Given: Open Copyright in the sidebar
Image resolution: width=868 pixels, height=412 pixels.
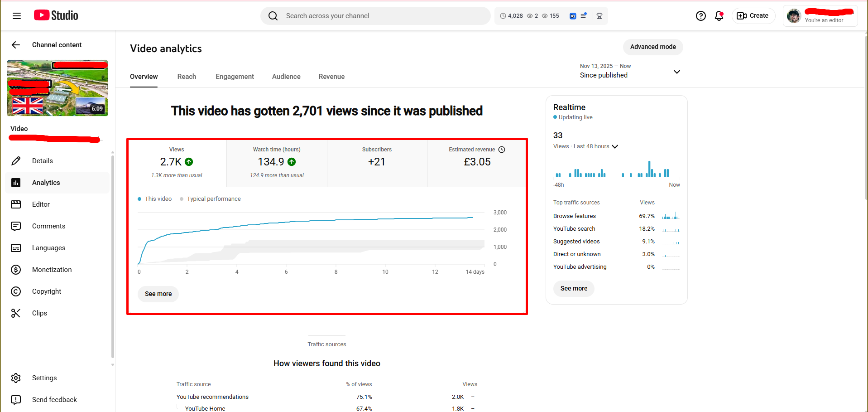Looking at the screenshot, I should pos(47,291).
